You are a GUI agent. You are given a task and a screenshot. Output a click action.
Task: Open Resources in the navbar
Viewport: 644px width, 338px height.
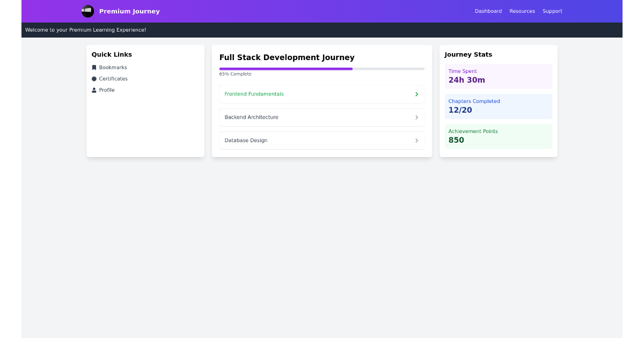(522, 11)
